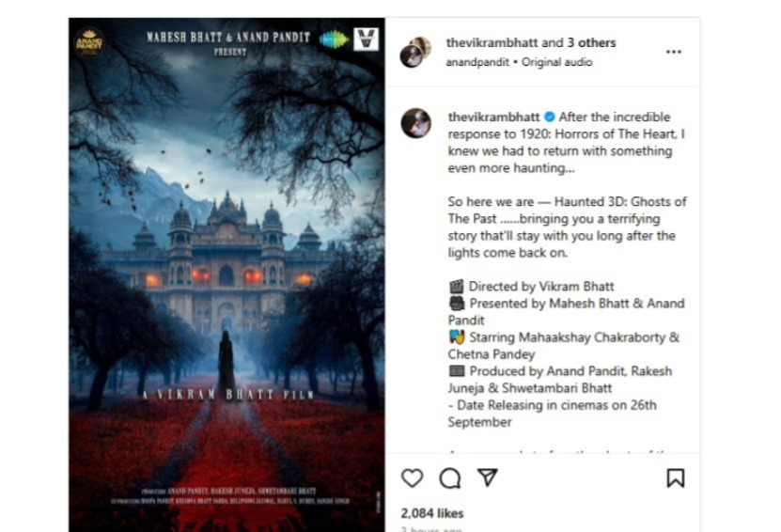
Task: Open the three-dot more options menu
Action: point(674,52)
